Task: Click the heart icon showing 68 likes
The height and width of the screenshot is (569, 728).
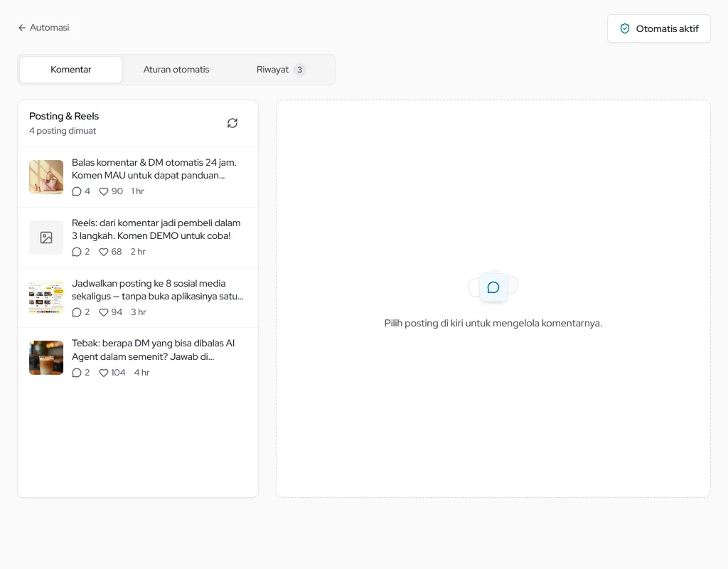Action: pyautogui.click(x=104, y=252)
